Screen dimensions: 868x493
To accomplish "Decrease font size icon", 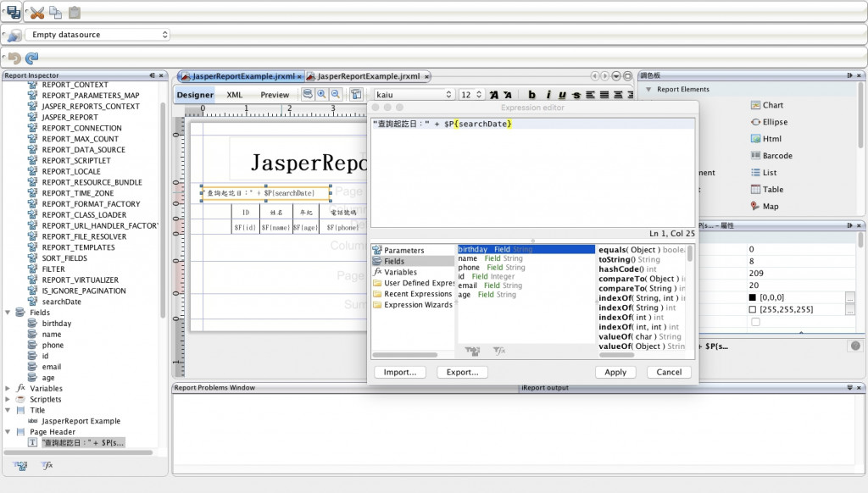I will click(508, 95).
